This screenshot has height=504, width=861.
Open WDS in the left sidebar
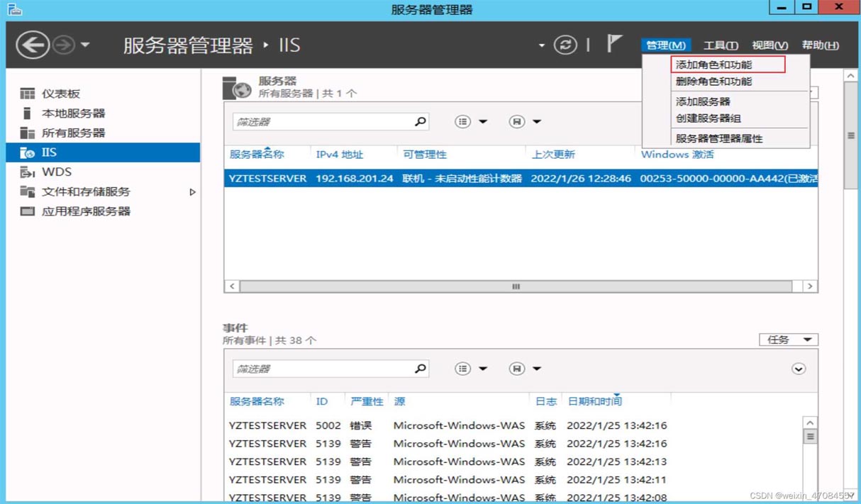pos(56,172)
